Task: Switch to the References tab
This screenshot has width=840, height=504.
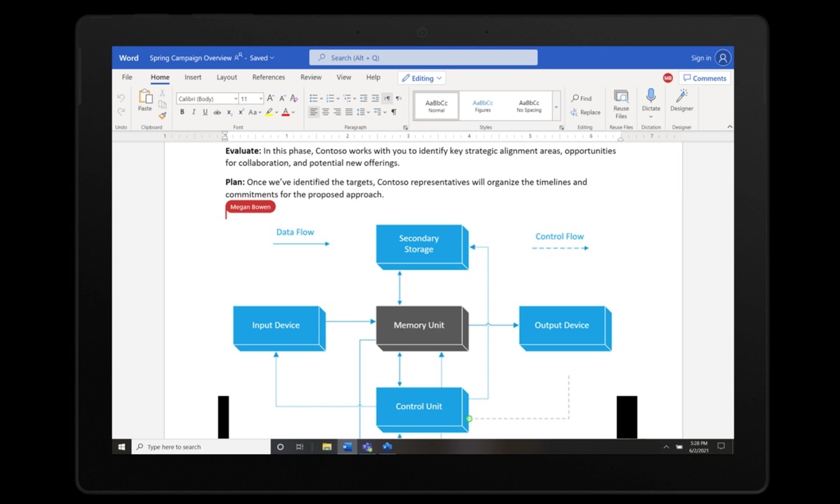Action: [268, 77]
